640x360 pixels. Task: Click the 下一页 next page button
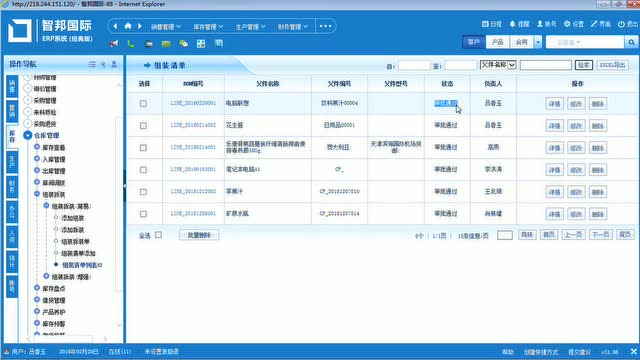point(601,235)
